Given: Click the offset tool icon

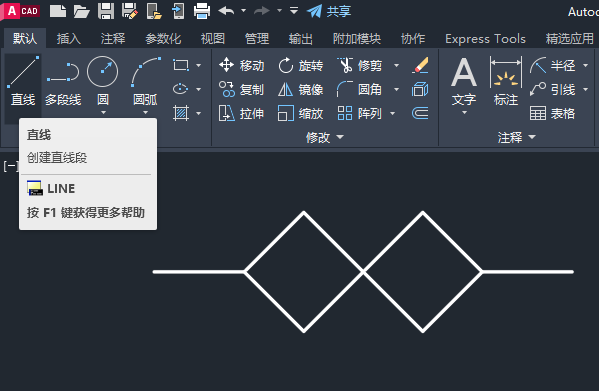Looking at the screenshot, I should pyautogui.click(x=420, y=113).
